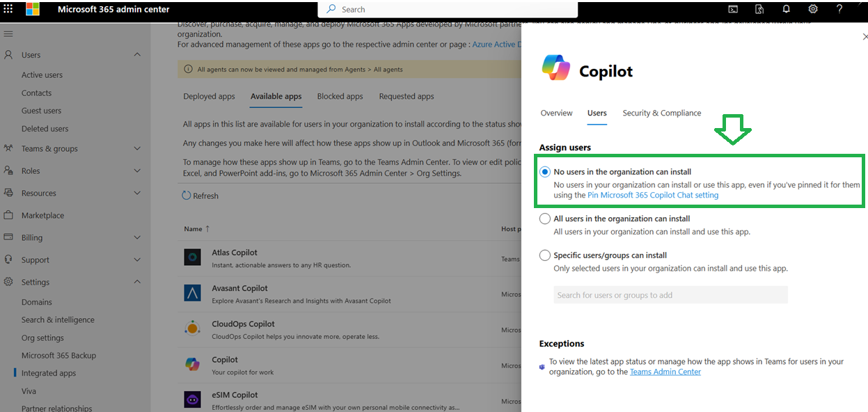Click Search for users or groups field
This screenshot has width=868, height=412.
[x=670, y=295]
